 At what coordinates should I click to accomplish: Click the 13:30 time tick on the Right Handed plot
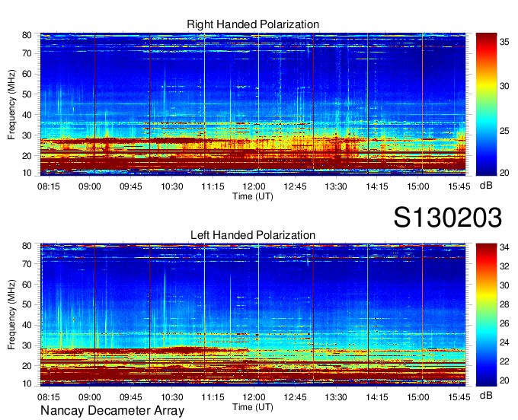[x=336, y=186]
